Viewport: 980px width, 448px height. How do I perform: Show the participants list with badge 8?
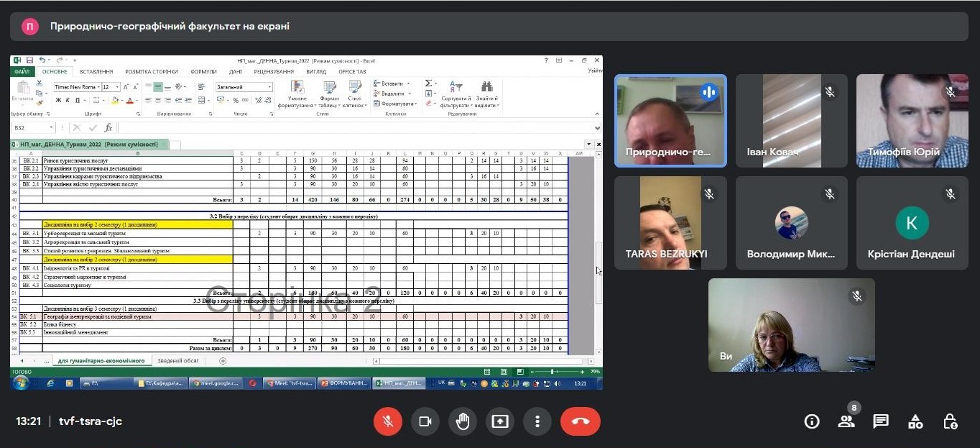pyautogui.click(x=846, y=420)
